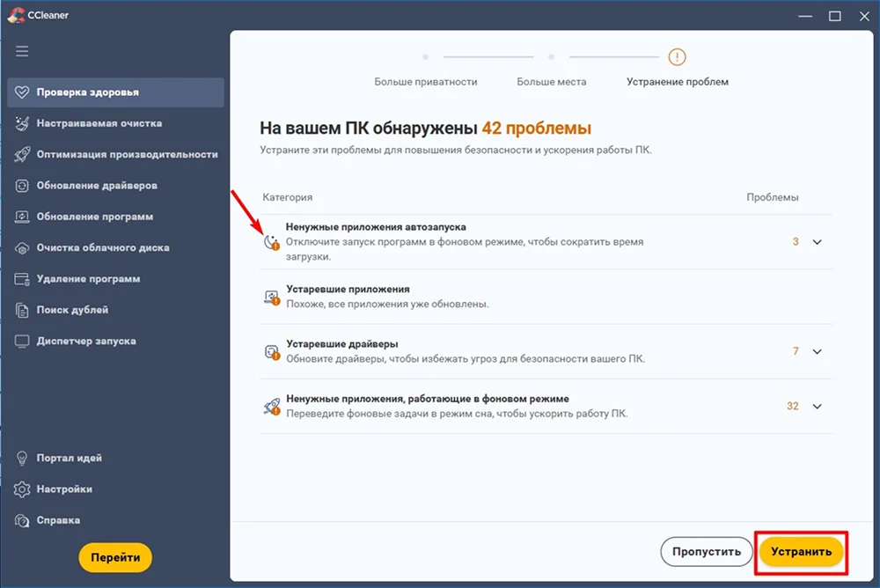Viewport: 880px width, 588px height.
Task: Expand the Устаревшие драйверы chevron
Action: (x=817, y=351)
